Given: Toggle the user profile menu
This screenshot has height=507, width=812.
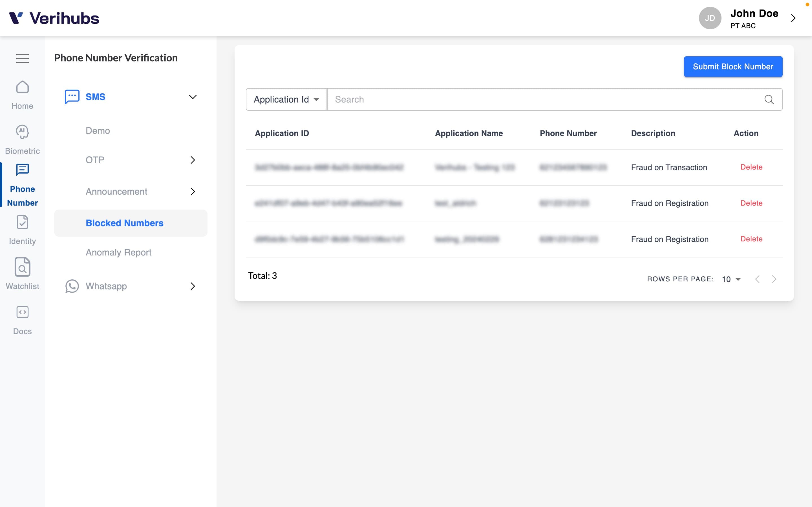Looking at the screenshot, I should click(793, 19).
